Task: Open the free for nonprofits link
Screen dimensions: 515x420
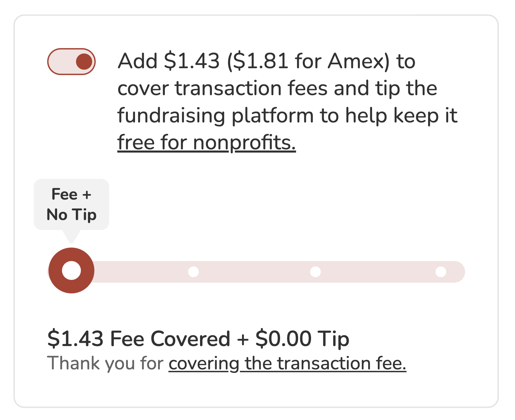Action: coord(207,142)
